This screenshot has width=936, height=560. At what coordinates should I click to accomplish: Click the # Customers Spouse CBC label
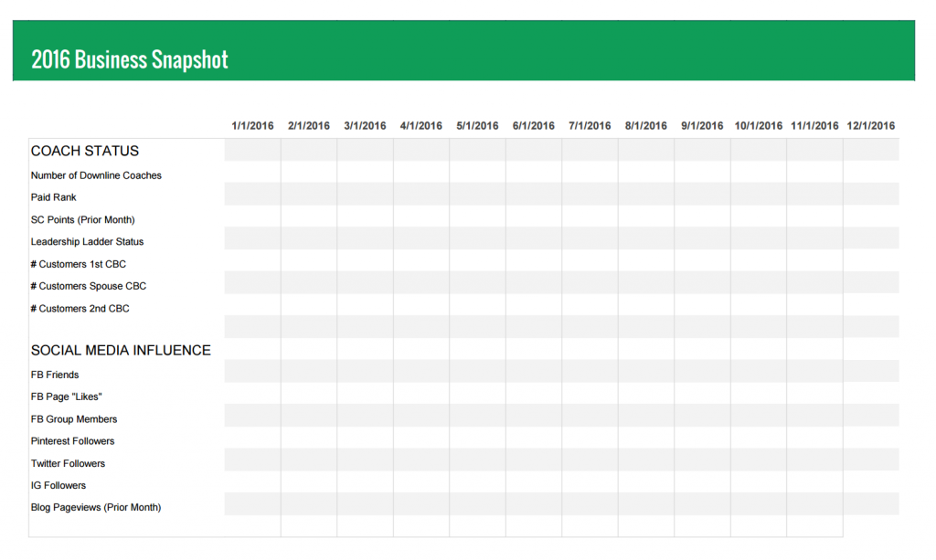click(89, 286)
